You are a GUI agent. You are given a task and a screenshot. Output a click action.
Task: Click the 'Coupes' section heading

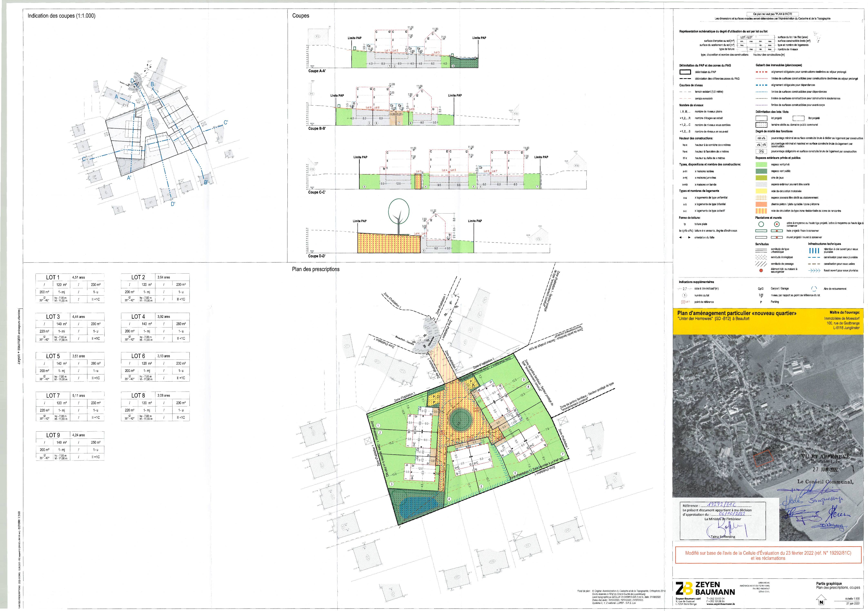click(300, 16)
